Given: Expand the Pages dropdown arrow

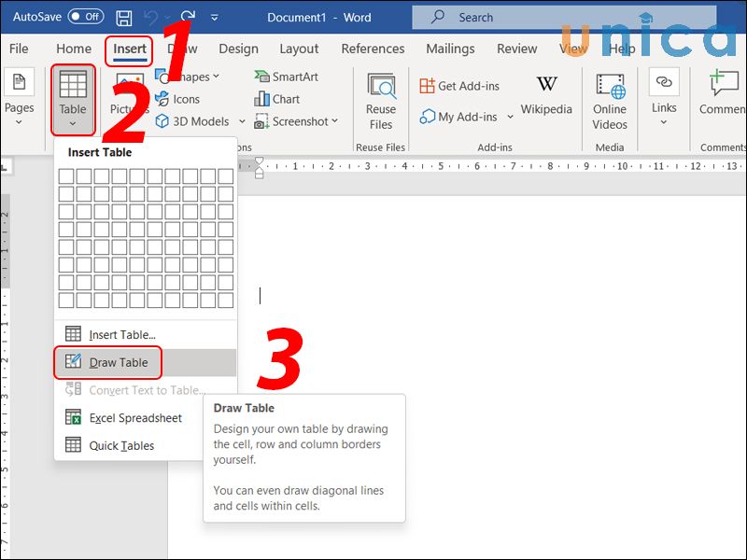Looking at the screenshot, I should pos(19,122).
